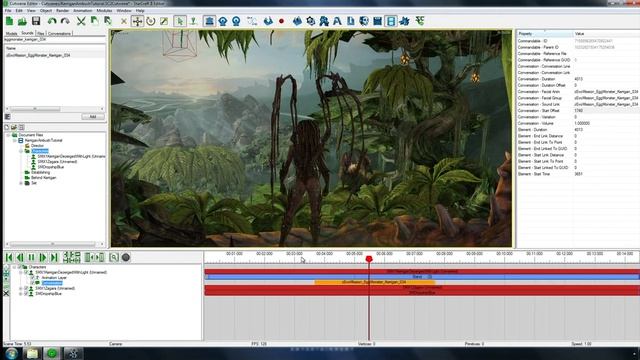Undo the last action from the toolbar
Viewport: 640px width, 360px height.
pos(52,21)
